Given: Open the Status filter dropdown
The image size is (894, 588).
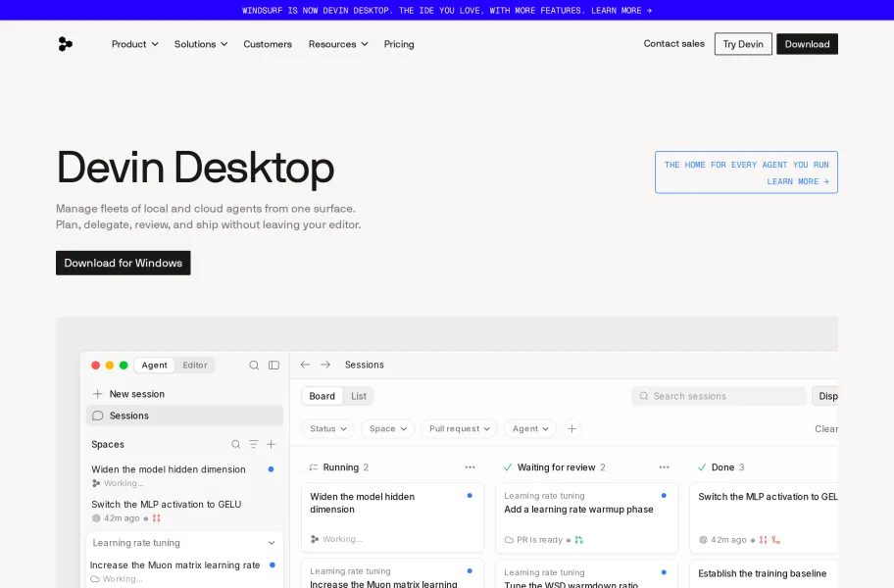Looking at the screenshot, I should pyautogui.click(x=327, y=428).
